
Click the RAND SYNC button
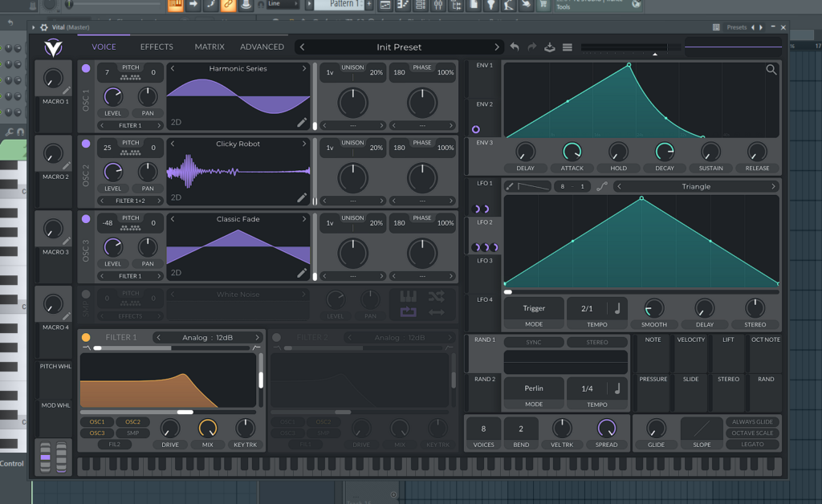pos(534,342)
